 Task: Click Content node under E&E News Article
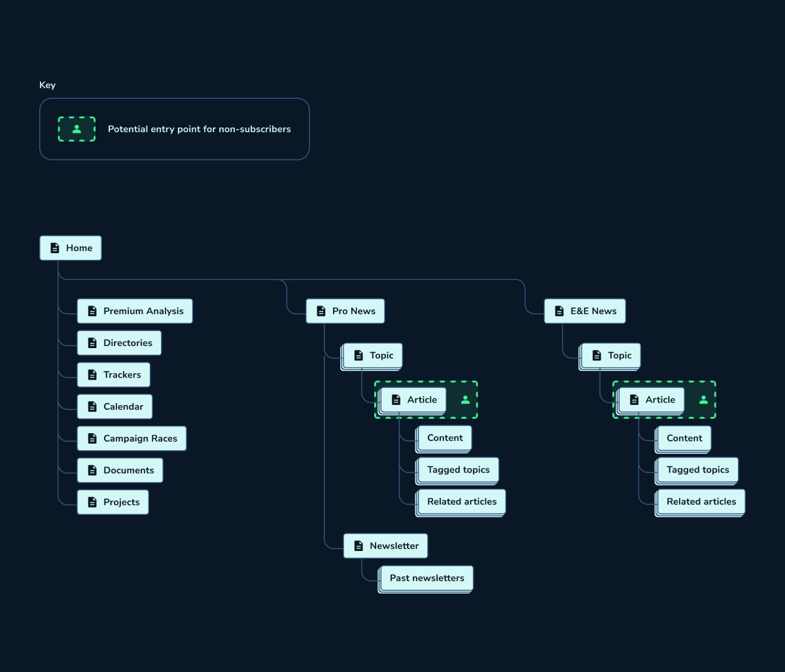(x=684, y=438)
